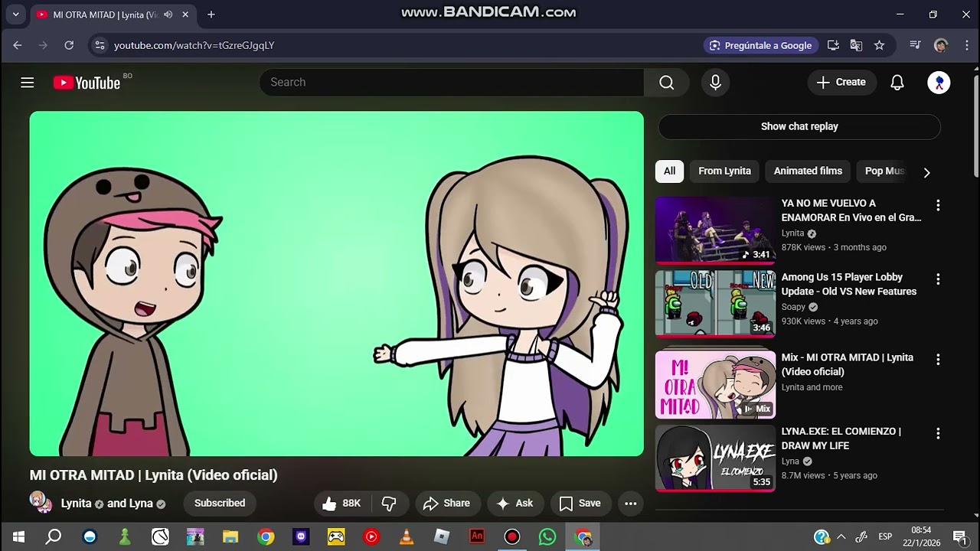Click the Ask button
Viewport: 980px width, 551px height.
(x=514, y=503)
